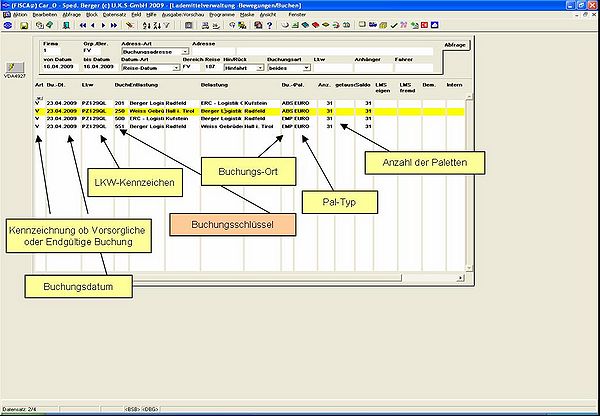600x416 pixels.
Task: Sort ascending with A-Z icon
Action: (147, 25)
